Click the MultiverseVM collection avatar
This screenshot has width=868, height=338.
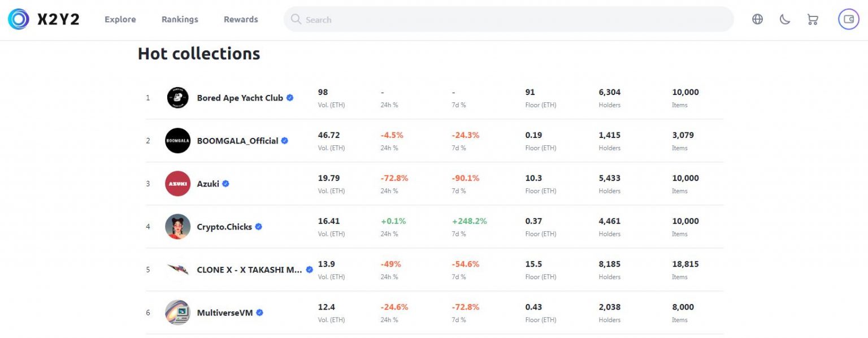click(177, 312)
